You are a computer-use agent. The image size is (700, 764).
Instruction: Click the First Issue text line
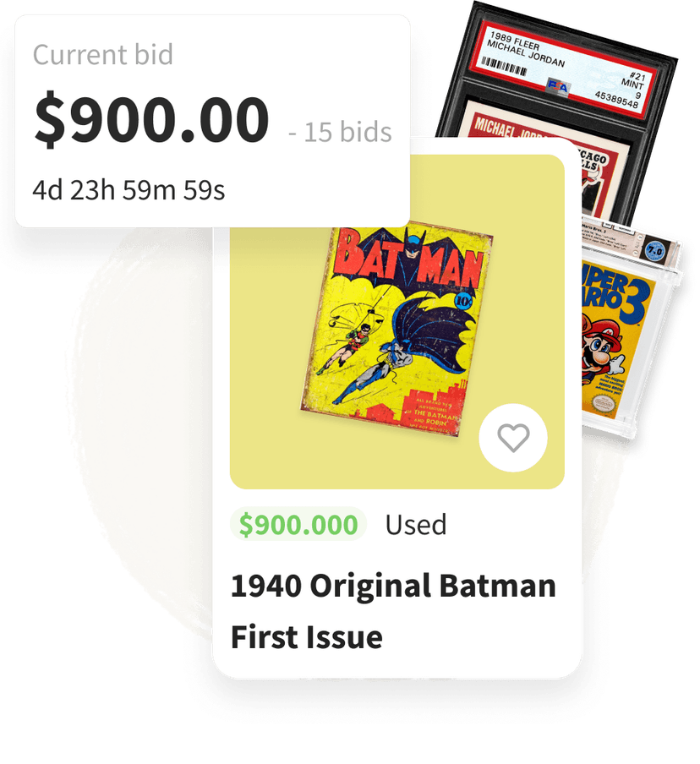tap(307, 637)
